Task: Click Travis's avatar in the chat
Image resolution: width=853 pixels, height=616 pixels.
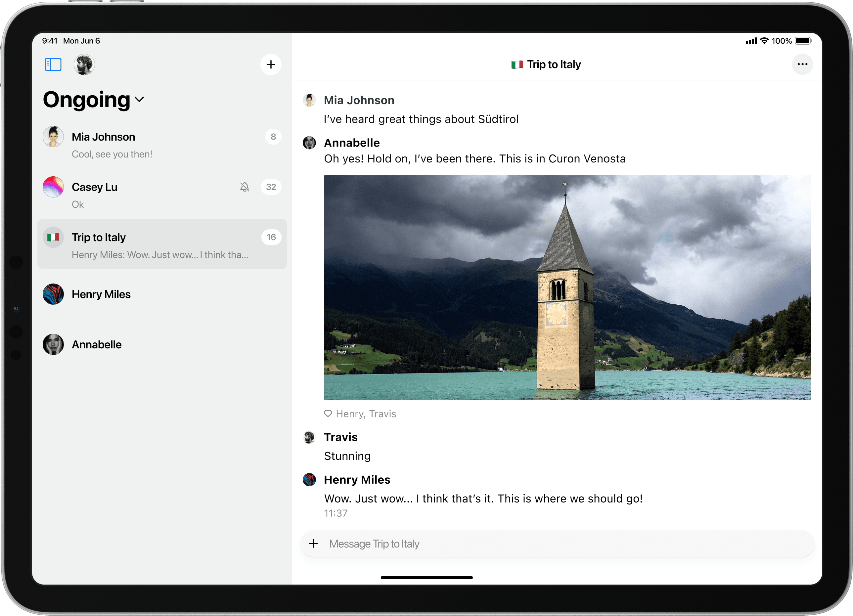Action: [x=309, y=437]
